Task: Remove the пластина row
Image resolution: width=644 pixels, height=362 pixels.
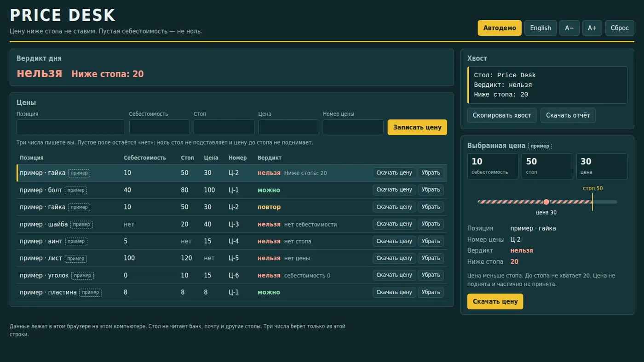Action: (431, 292)
